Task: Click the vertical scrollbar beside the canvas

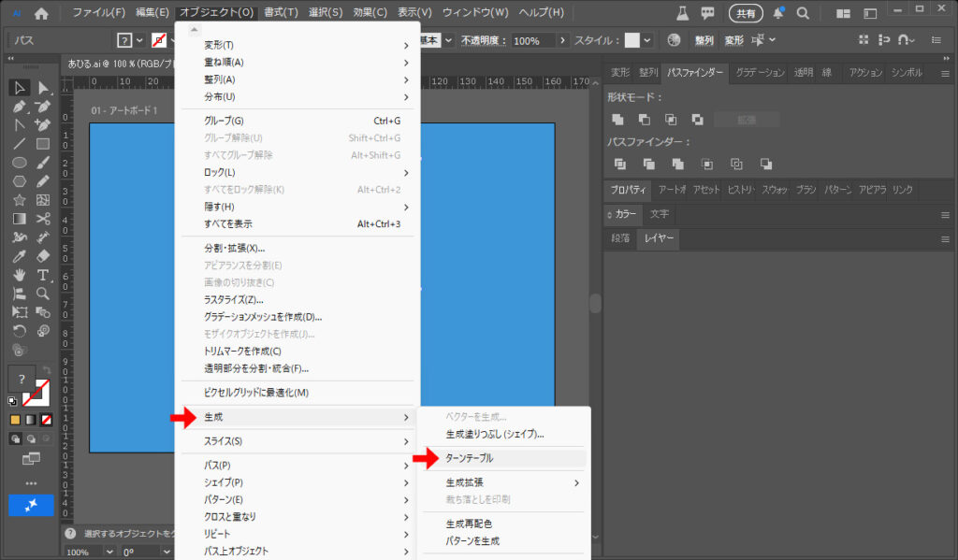Action: point(595,304)
